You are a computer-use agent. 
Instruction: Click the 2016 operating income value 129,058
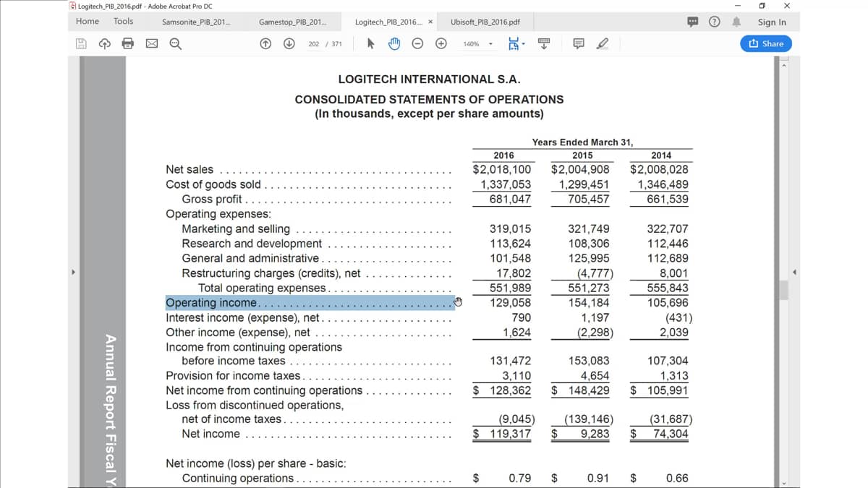pos(510,303)
